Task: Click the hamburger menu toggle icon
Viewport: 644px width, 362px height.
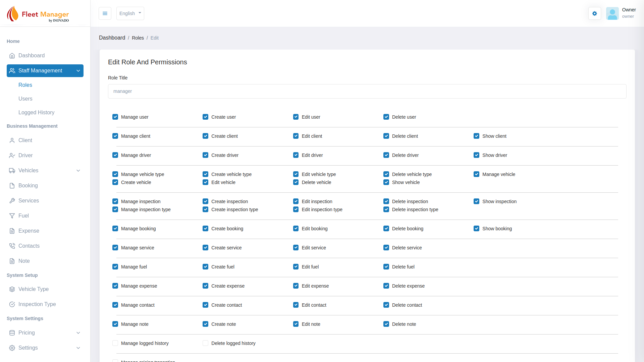Action: [x=105, y=13]
